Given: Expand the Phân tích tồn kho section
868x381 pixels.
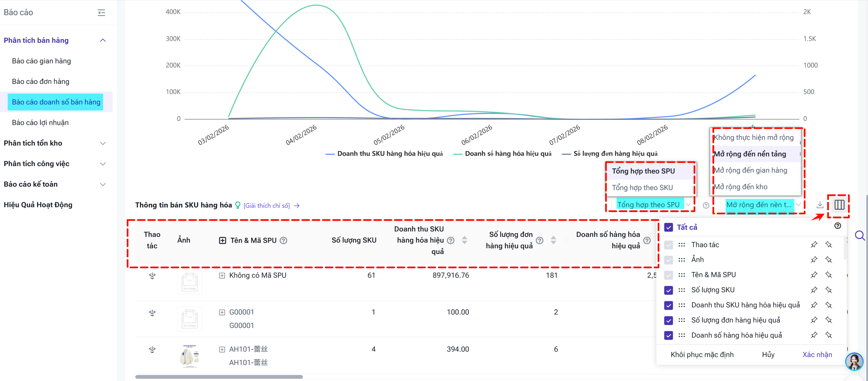Looking at the screenshot, I should 103,143.
